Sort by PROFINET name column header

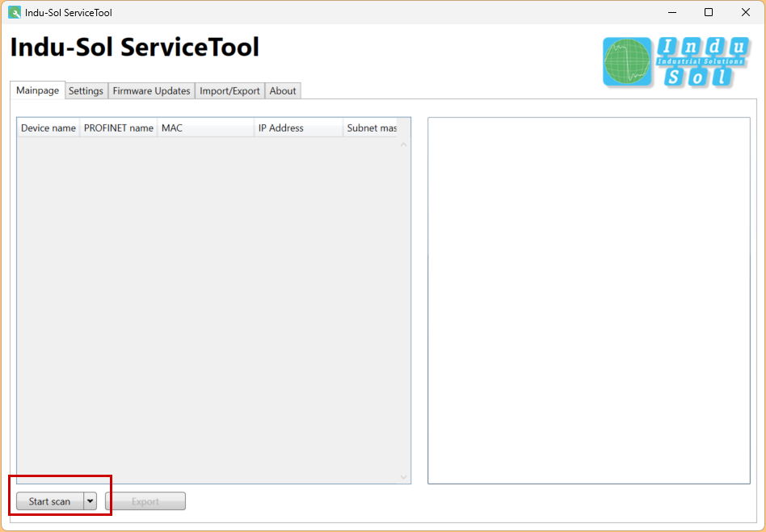click(x=119, y=128)
